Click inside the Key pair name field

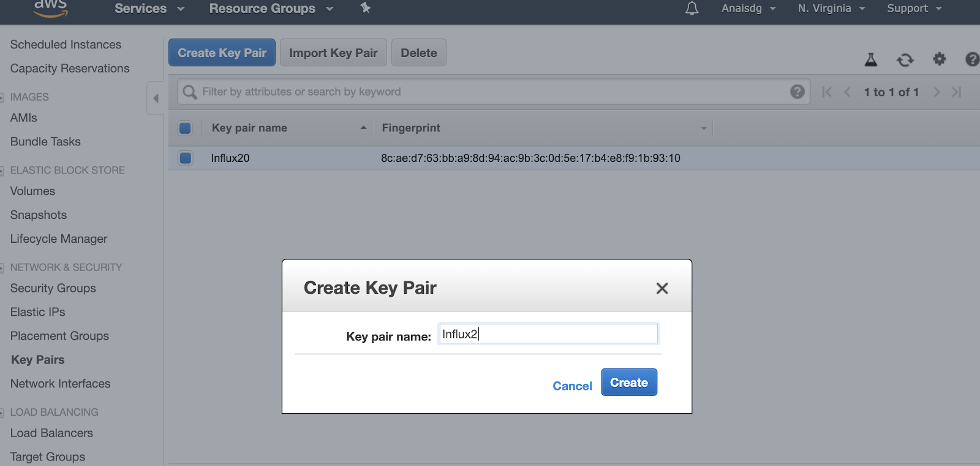tap(547, 334)
